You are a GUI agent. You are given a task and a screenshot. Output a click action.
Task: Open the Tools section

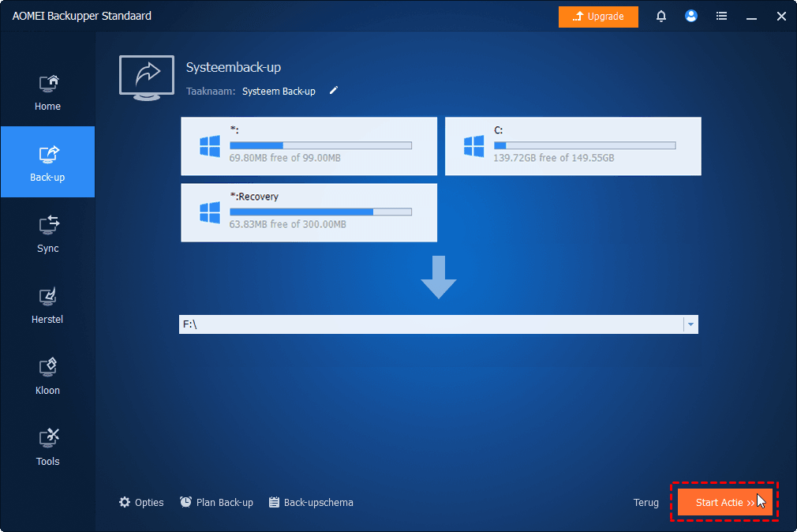click(x=48, y=447)
